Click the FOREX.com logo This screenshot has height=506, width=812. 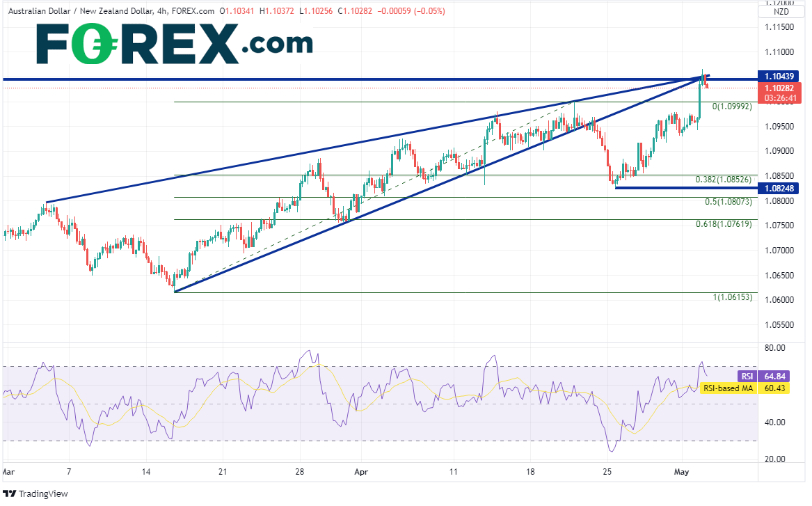coord(174,43)
